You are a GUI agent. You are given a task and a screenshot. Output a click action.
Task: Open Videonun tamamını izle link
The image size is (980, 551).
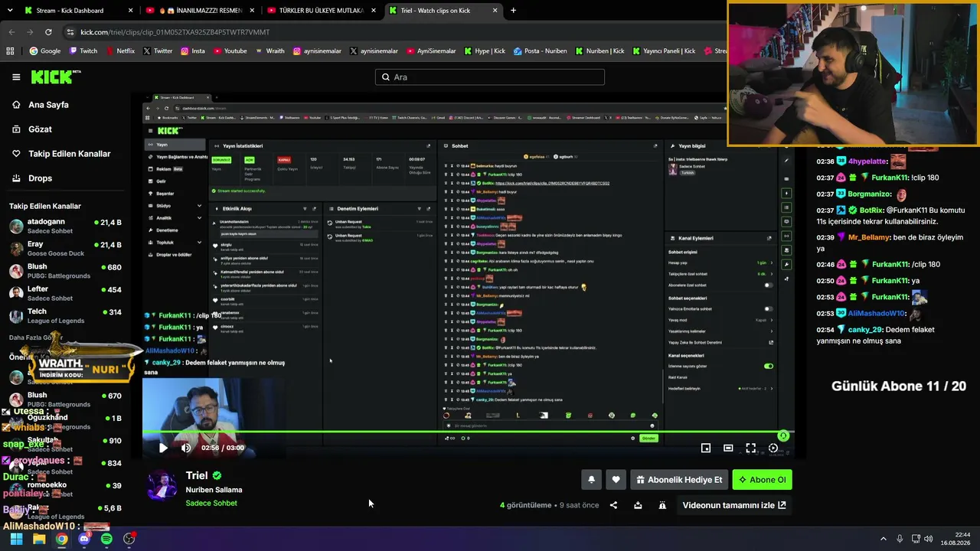[x=734, y=505]
